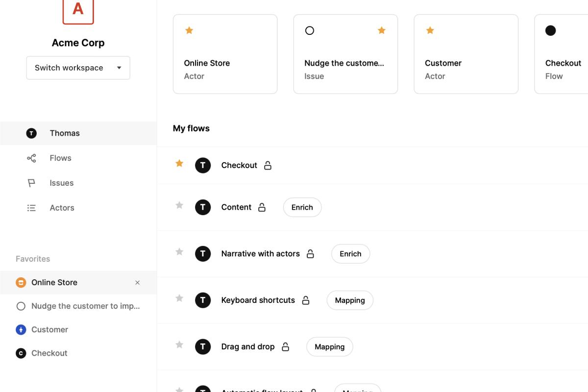
Task: Click the issue circle icon on Nudge card
Action: coord(310,30)
